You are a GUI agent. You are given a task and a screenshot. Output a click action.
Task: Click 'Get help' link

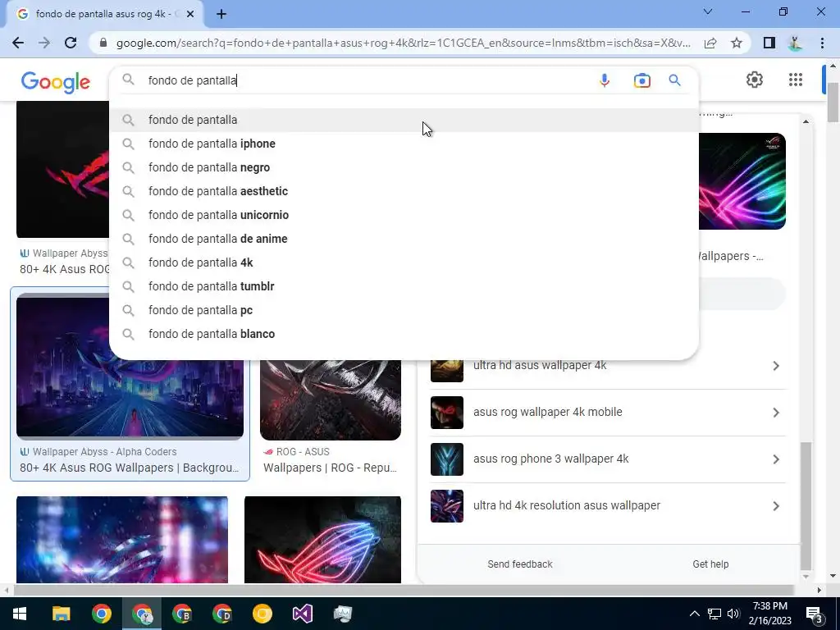(x=710, y=564)
